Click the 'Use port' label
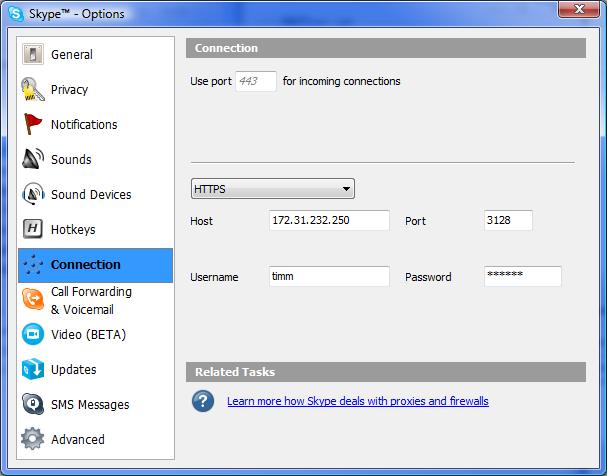 pos(211,81)
